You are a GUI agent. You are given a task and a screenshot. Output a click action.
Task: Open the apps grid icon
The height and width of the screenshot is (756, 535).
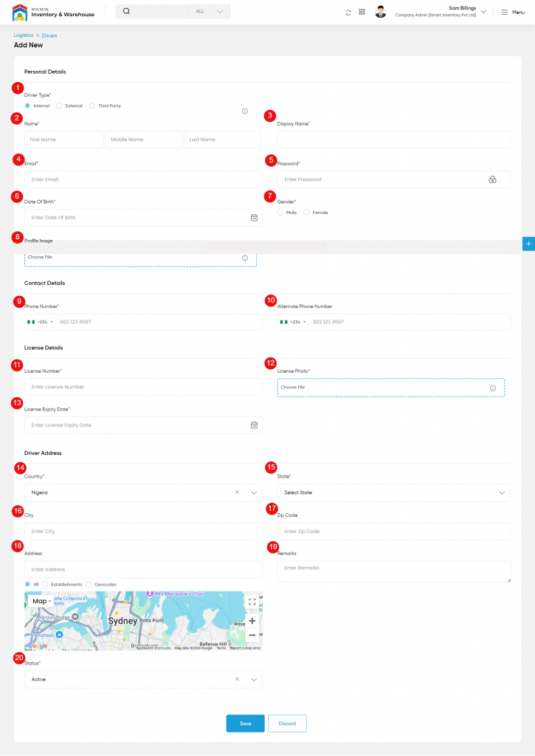click(x=362, y=12)
